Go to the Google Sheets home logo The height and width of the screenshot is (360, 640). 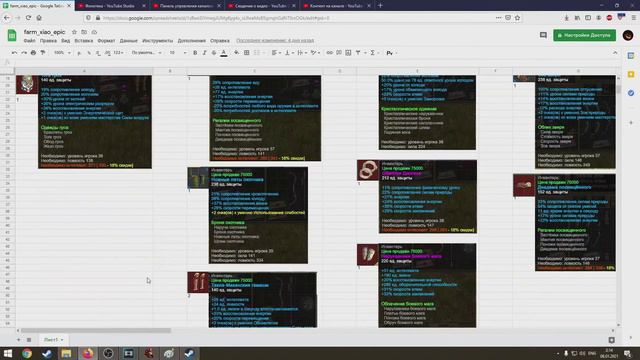click(12, 35)
